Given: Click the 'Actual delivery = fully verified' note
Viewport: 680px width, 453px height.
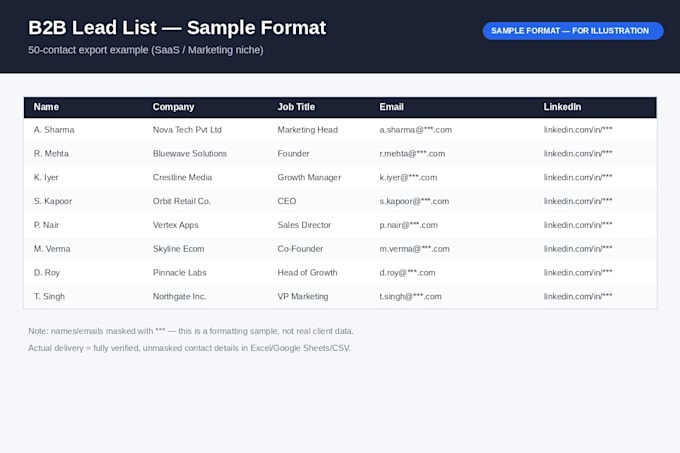Looking at the screenshot, I should 190,348.
